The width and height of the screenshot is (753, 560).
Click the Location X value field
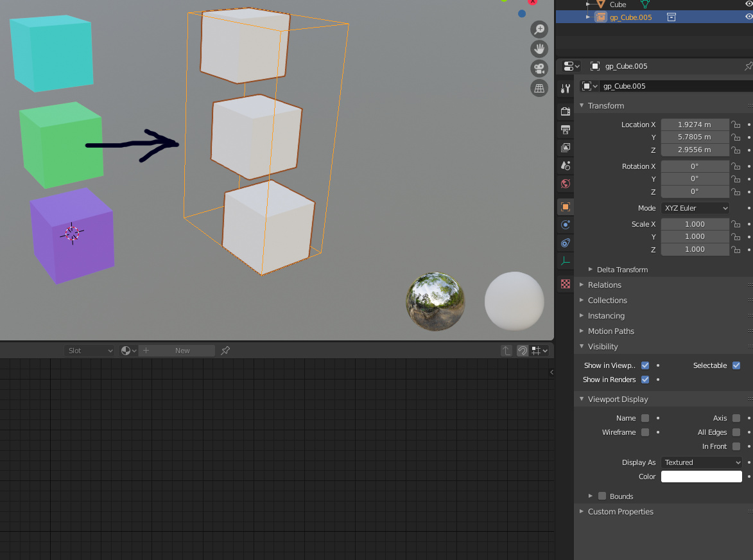point(695,125)
